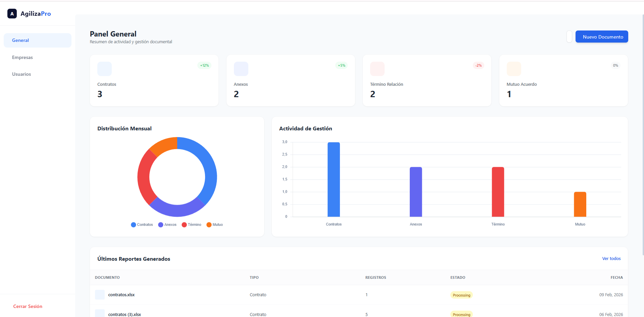Screen dimensions: 644x317
Task: Click the donut chart center
Action: [x=177, y=177]
